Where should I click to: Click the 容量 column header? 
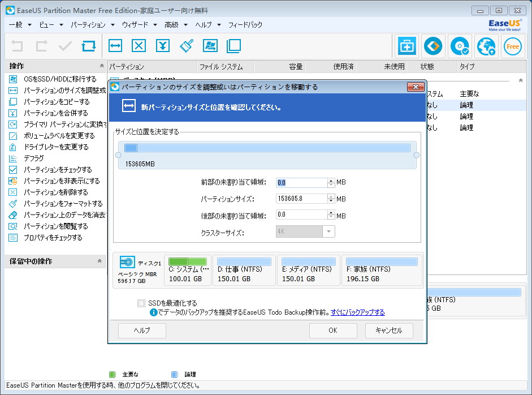(280, 67)
